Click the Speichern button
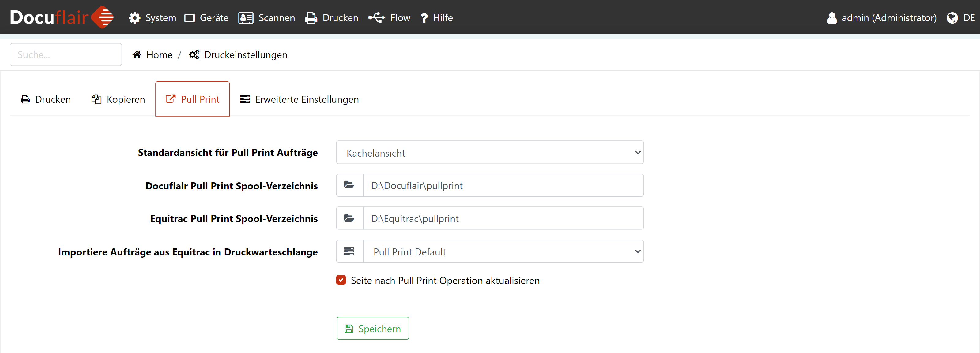The height and width of the screenshot is (353, 980). 373,328
